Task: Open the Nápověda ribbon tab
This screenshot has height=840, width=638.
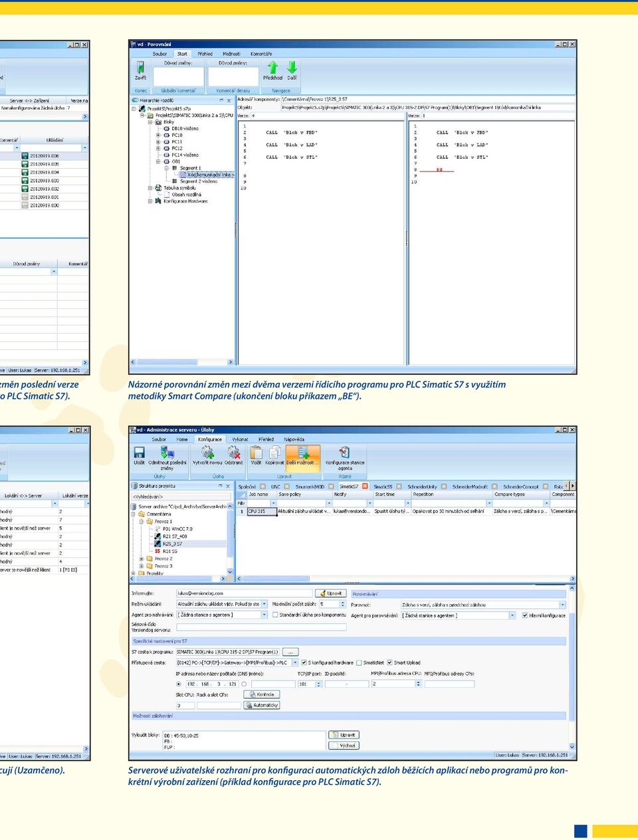Action: (294, 439)
